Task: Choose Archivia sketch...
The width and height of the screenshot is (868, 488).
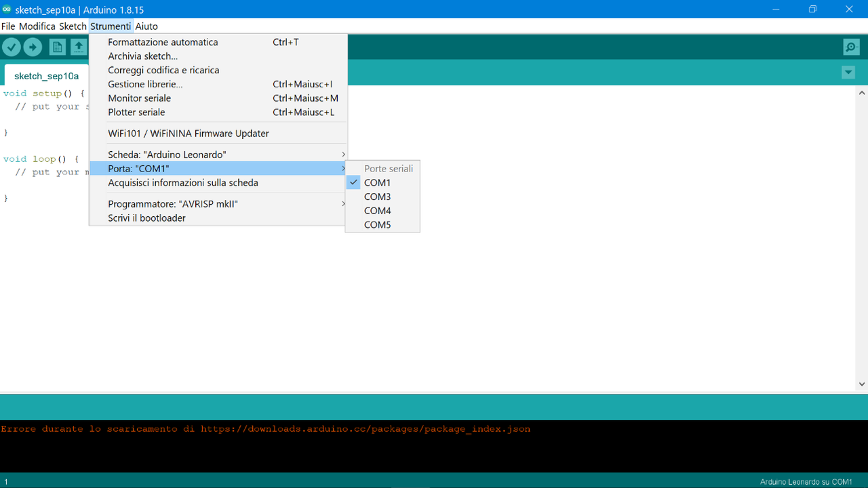Action: 218,56
